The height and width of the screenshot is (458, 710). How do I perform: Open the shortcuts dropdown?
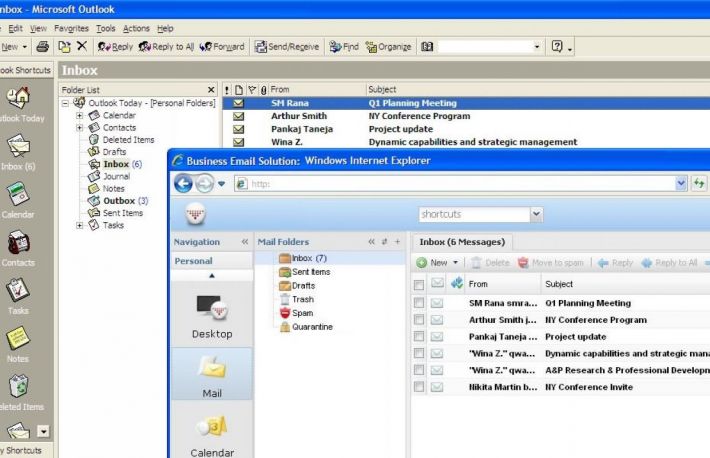tap(536, 214)
